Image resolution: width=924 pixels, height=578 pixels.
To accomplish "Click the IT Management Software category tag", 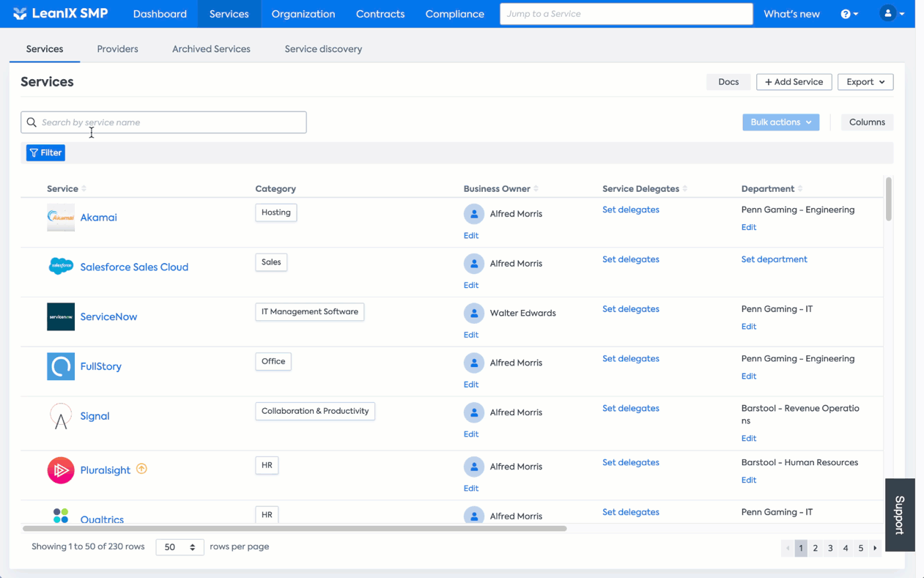I will [x=310, y=311].
